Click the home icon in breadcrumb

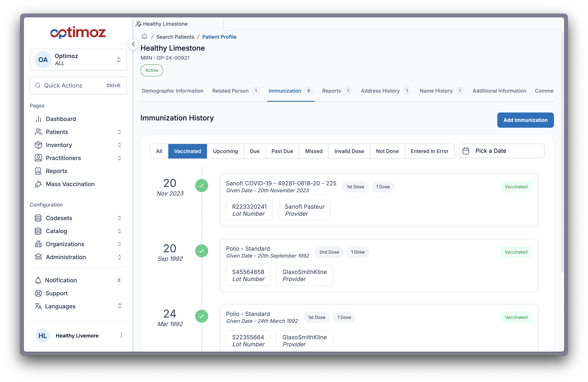tap(144, 37)
